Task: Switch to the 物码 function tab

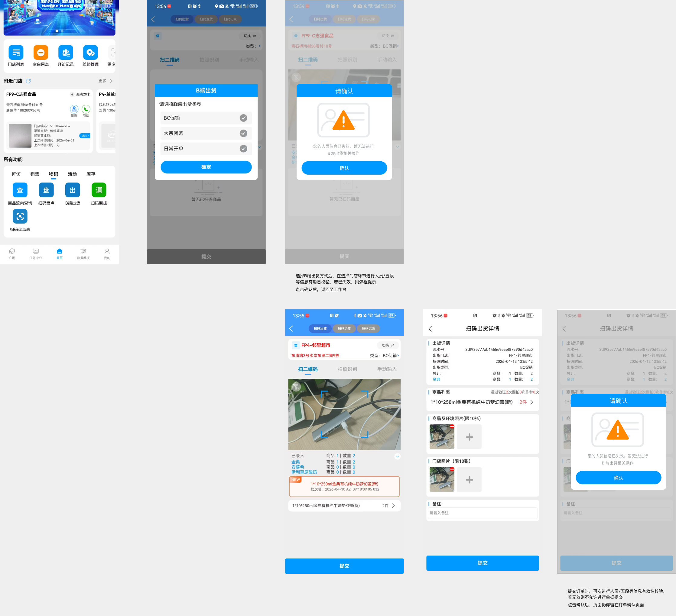Action: pyautogui.click(x=53, y=174)
